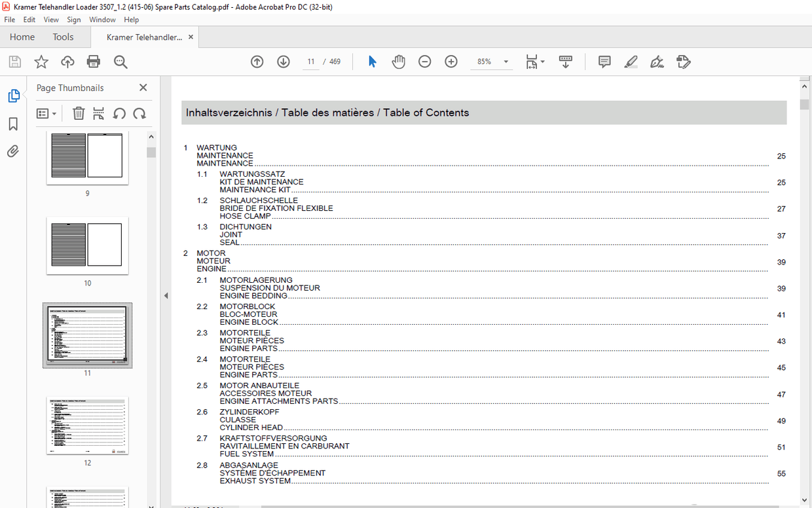Select the Highlight text pen tool

[631, 62]
